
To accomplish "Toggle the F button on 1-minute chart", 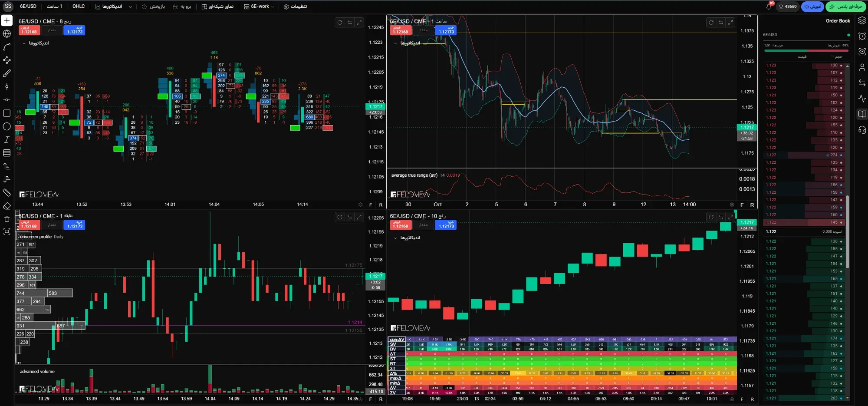I will click(371, 399).
